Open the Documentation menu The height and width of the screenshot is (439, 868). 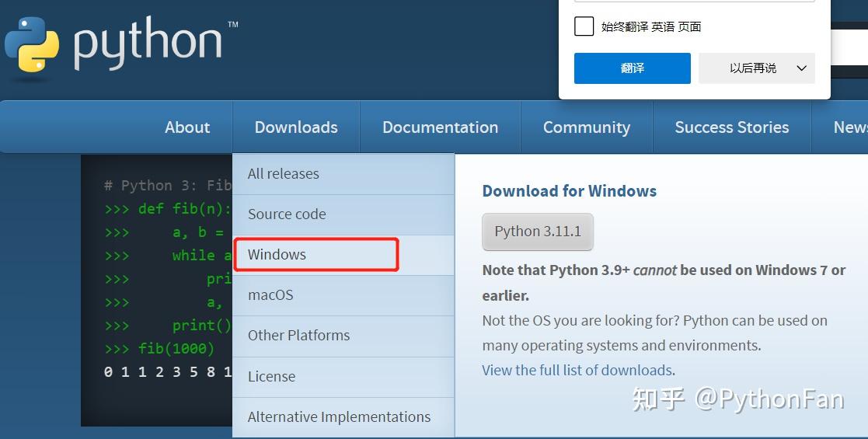(x=440, y=127)
